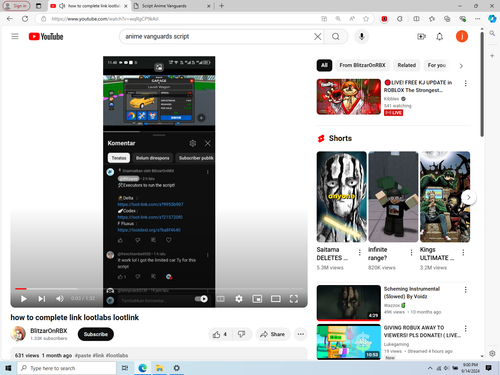Open options for Saitama DELETES short
Screen dimensions: 500x375
pyautogui.click(x=360, y=253)
